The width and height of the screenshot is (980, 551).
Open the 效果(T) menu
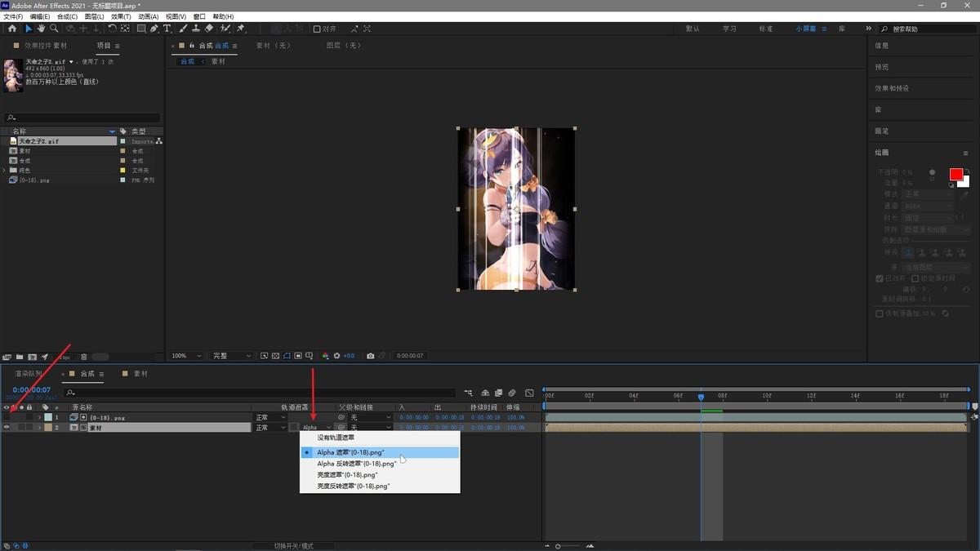[x=121, y=16]
